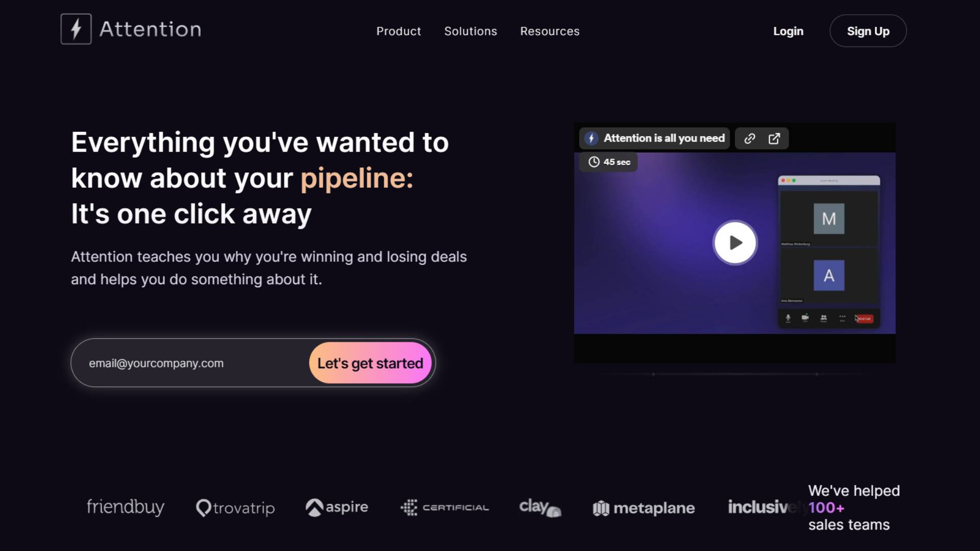Screen dimensions: 980x551
Task: Click the clay logo
Action: click(x=540, y=507)
